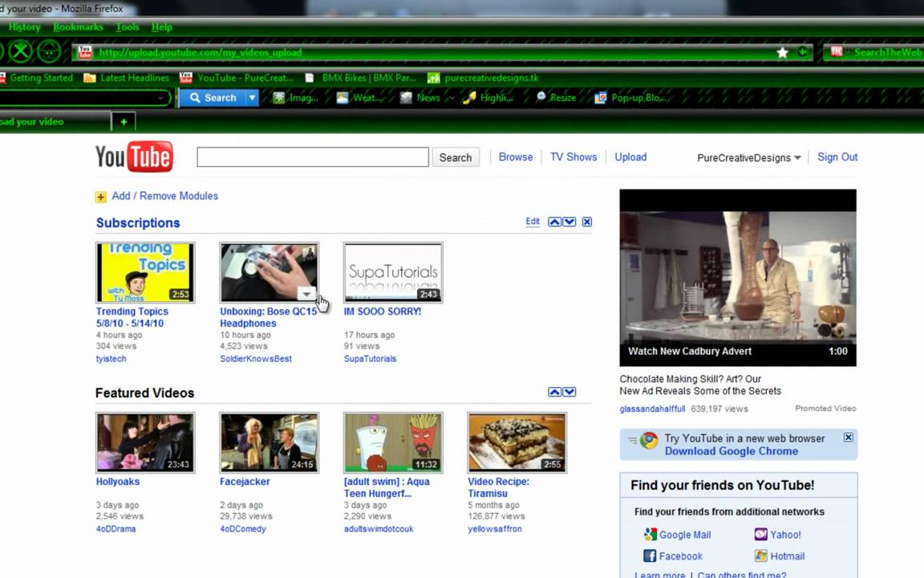Open the BMX Bikes bookmark
Screen dimensions: 924x578
360,78
